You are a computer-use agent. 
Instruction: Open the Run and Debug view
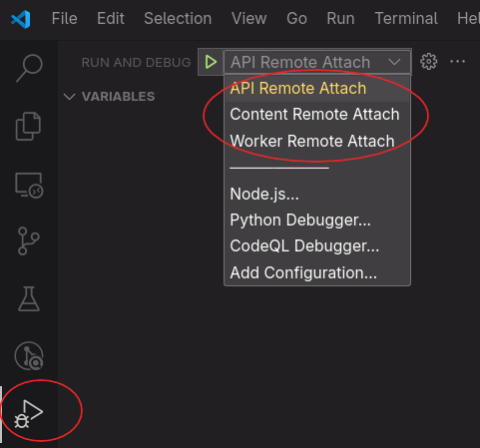[x=29, y=414]
